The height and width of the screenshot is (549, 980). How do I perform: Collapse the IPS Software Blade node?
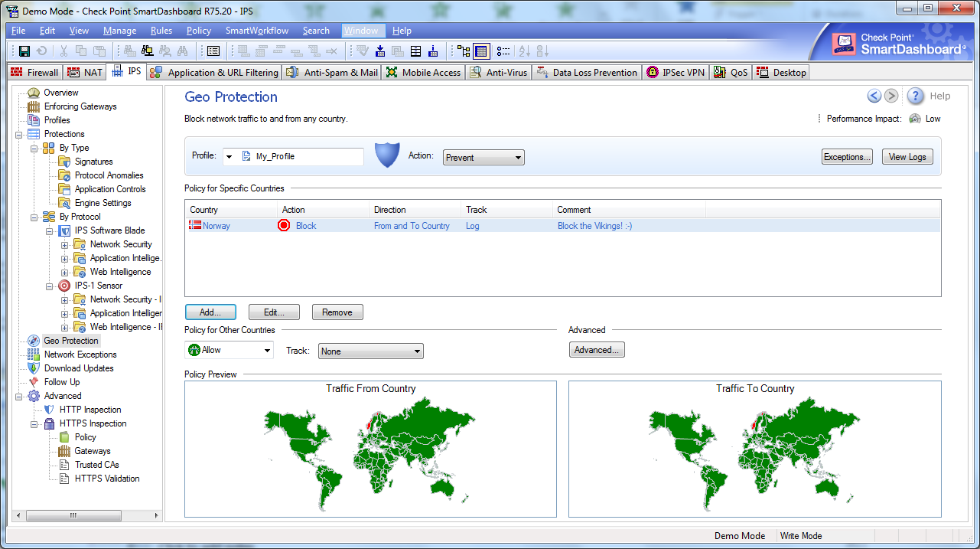(50, 230)
